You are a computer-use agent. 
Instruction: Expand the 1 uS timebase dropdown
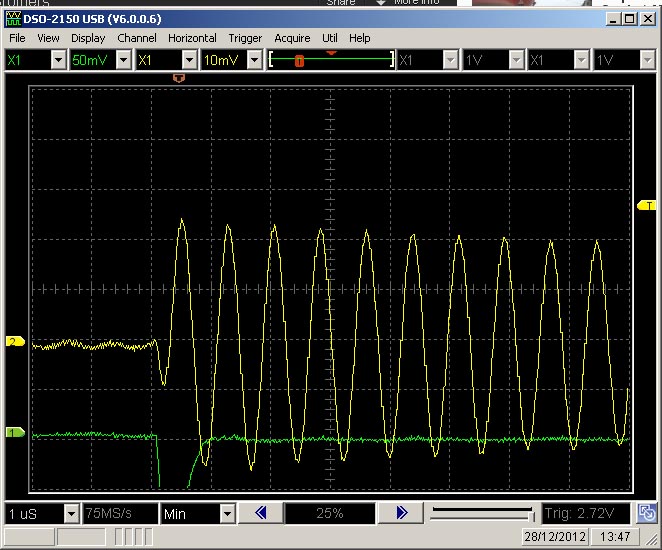click(71, 513)
